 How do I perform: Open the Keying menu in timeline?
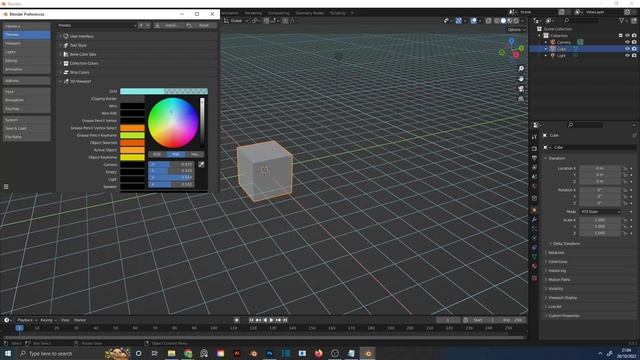pos(48,320)
